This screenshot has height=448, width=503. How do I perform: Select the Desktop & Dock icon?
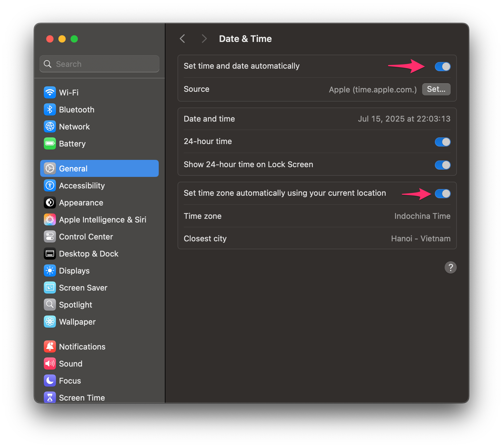click(x=50, y=253)
